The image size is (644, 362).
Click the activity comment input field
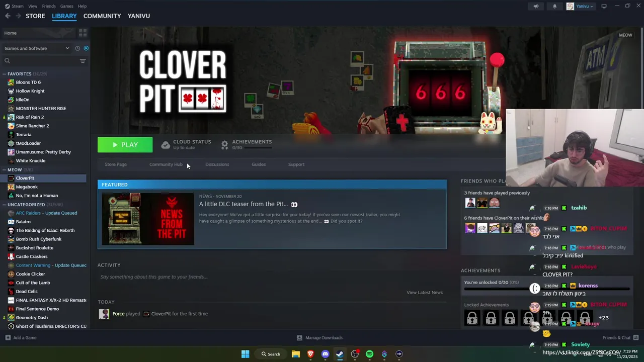pos(272,277)
